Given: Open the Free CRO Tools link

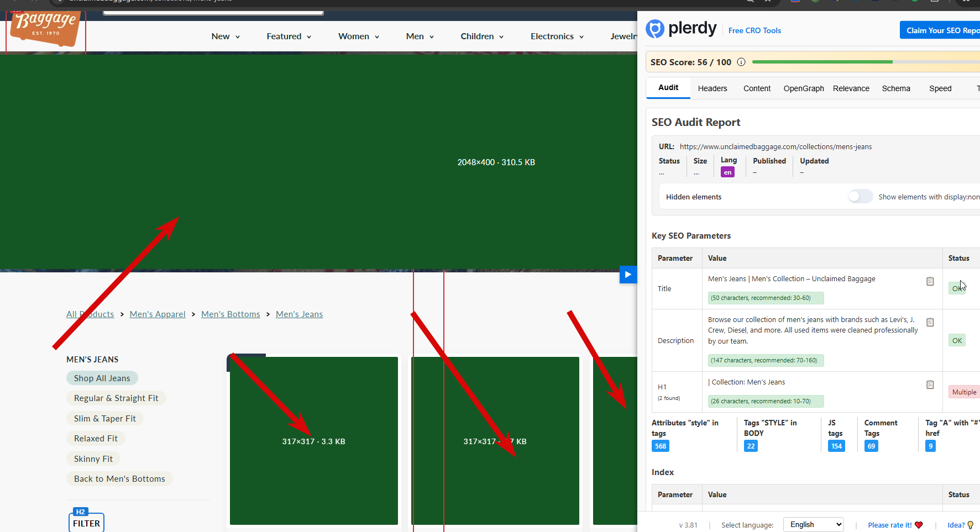Looking at the screenshot, I should [754, 30].
